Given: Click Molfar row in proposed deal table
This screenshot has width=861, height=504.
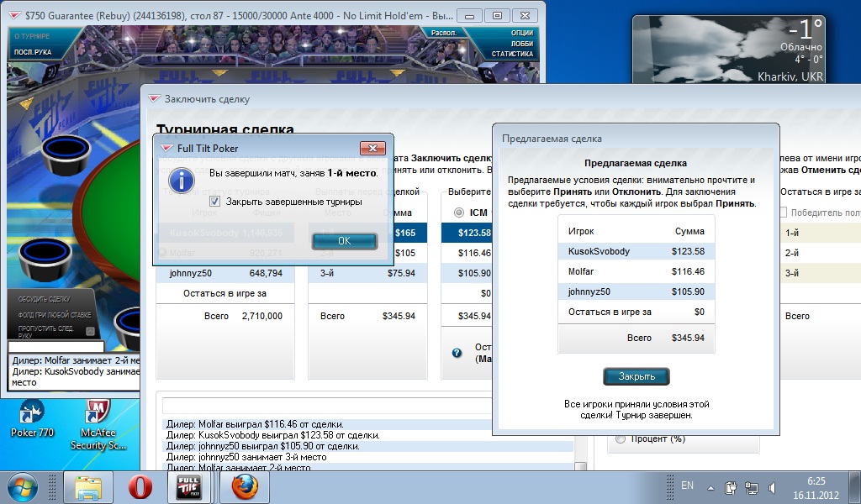Looking at the screenshot, I should (637, 271).
